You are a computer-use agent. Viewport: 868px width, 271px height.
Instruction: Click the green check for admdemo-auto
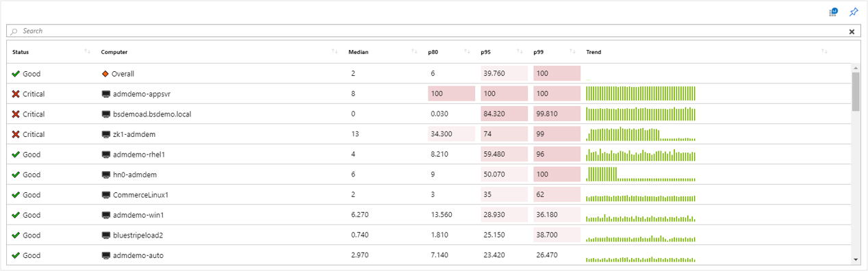(x=16, y=255)
